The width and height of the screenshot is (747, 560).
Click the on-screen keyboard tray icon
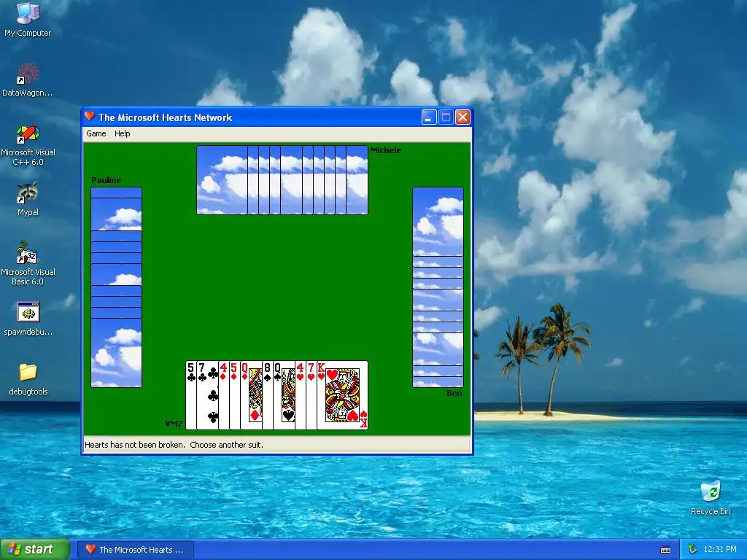pyautogui.click(x=665, y=550)
